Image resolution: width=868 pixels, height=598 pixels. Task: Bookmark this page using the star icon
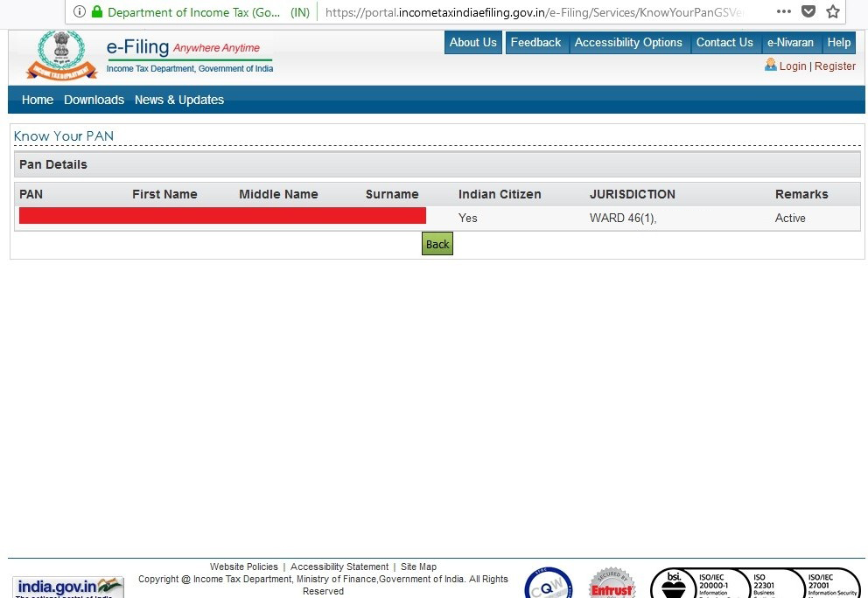(833, 11)
